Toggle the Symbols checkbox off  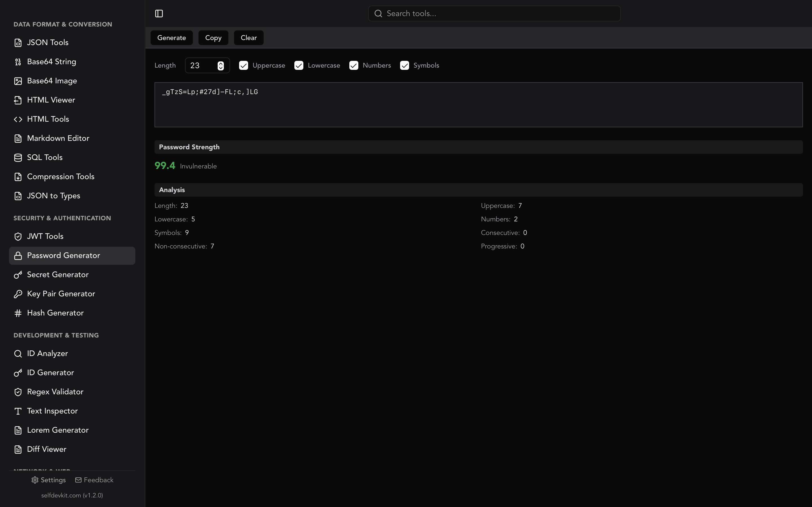click(x=404, y=65)
